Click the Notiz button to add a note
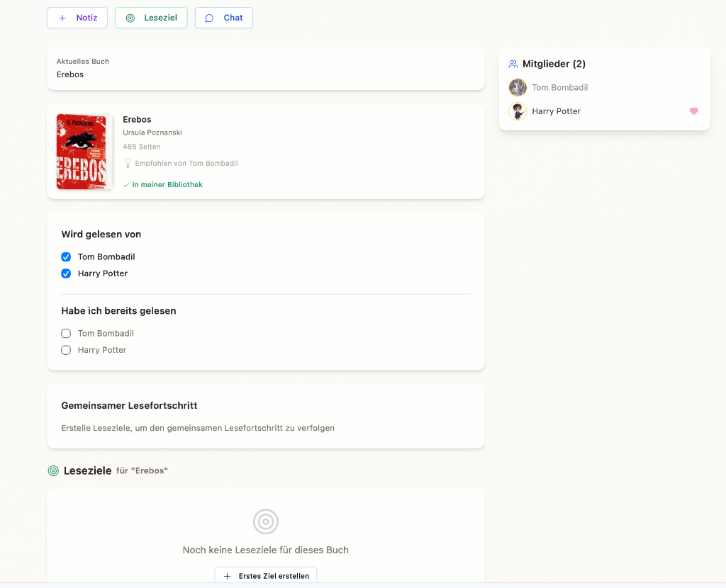The height and width of the screenshot is (588, 726). tap(77, 18)
